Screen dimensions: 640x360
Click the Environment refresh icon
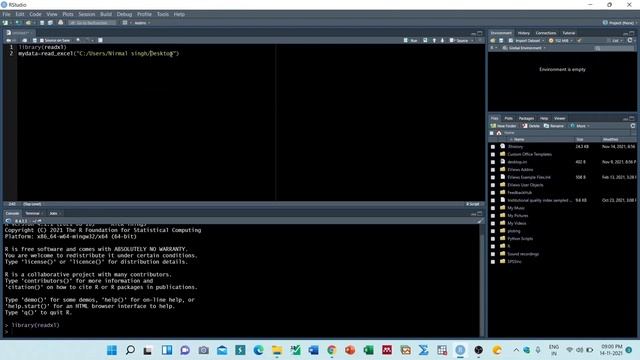tap(630, 40)
